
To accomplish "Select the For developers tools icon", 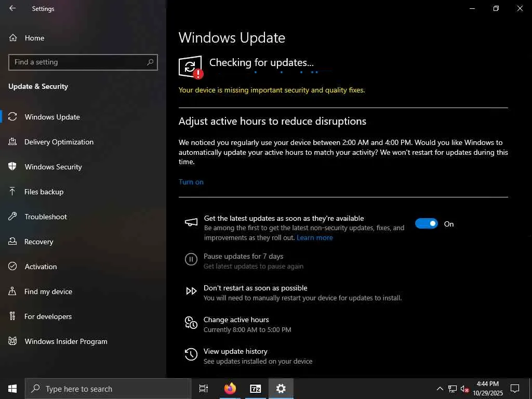I will pyautogui.click(x=12, y=316).
